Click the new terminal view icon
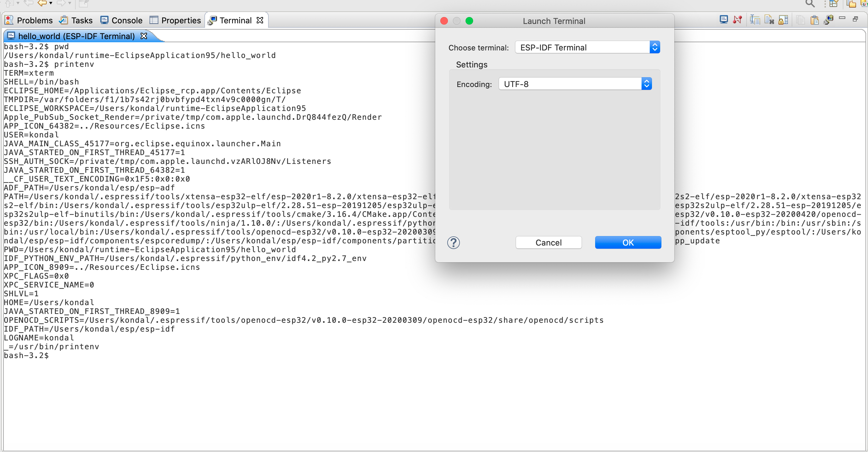This screenshot has width=868, height=452. click(x=828, y=20)
